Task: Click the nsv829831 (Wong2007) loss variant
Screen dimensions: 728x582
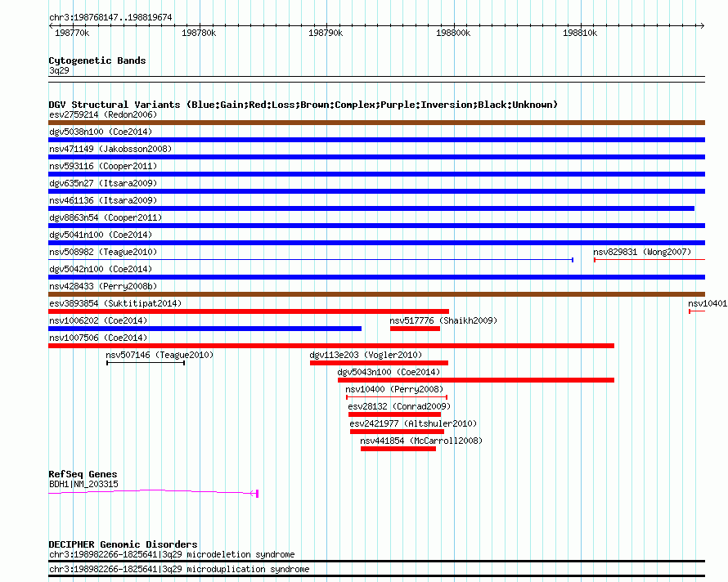Action: click(x=649, y=259)
